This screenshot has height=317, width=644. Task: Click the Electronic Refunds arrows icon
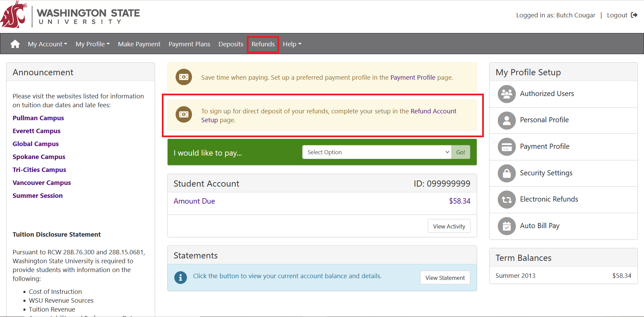click(x=506, y=200)
